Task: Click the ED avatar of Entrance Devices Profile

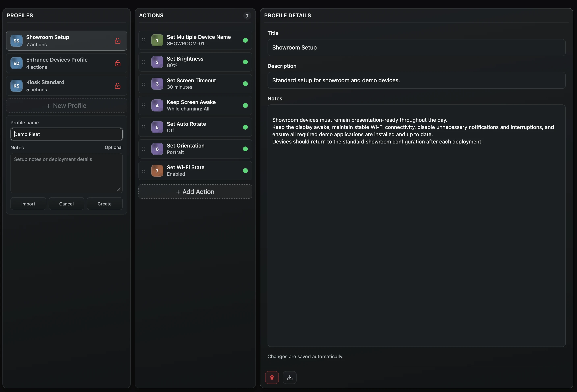Action: pyautogui.click(x=16, y=63)
